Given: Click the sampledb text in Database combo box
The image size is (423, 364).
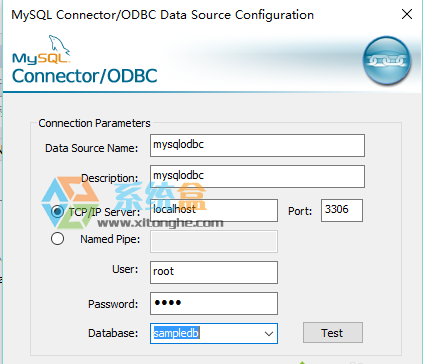Looking at the screenshot, I should coord(176,333).
